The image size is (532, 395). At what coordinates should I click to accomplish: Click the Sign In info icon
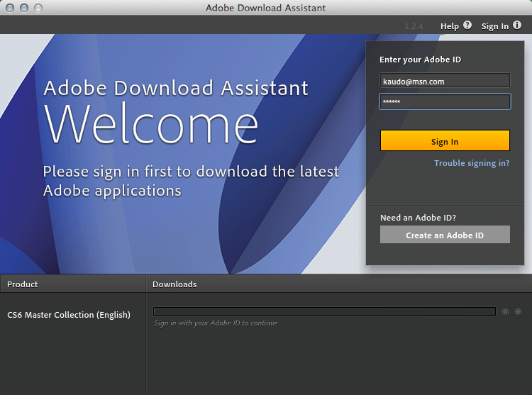516,25
